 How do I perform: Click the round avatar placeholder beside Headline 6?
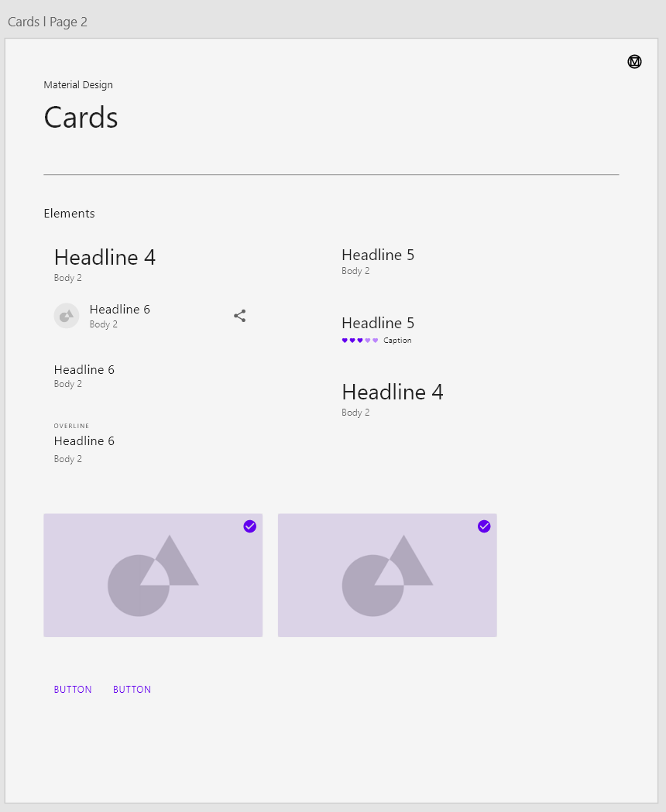[67, 316]
